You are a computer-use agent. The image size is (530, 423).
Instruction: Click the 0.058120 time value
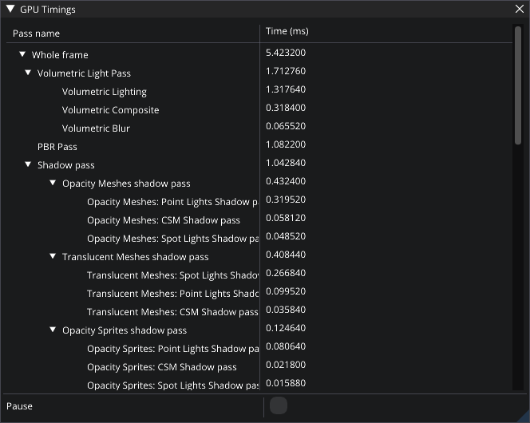pos(286,218)
